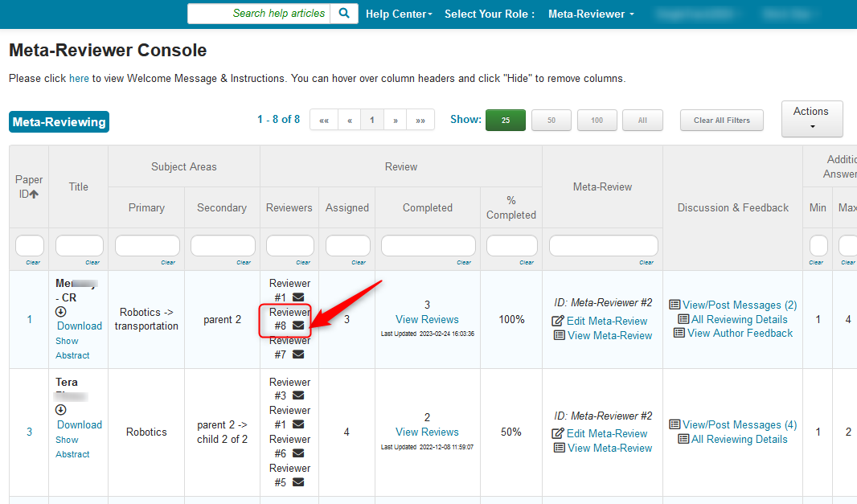Click envelope icon beside Reviewer #7
The image size is (857, 504).
click(298, 354)
